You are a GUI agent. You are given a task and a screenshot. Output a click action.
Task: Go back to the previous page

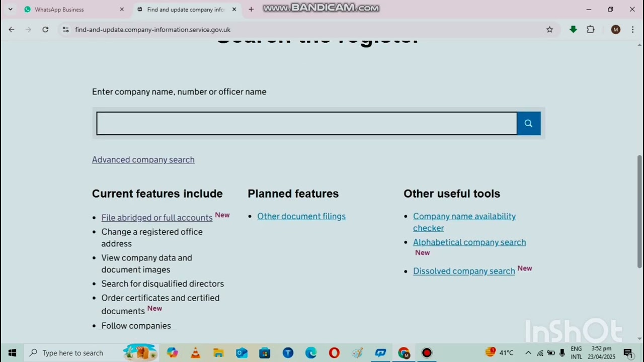12,30
